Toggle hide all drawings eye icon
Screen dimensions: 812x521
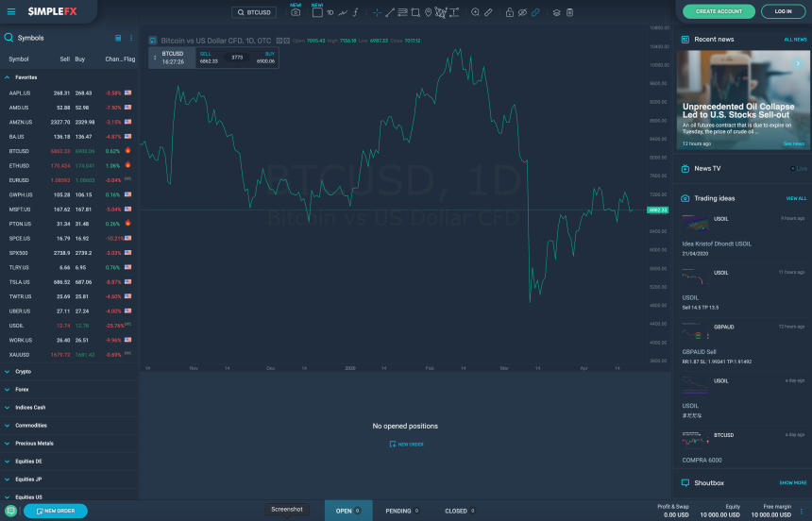[522, 13]
